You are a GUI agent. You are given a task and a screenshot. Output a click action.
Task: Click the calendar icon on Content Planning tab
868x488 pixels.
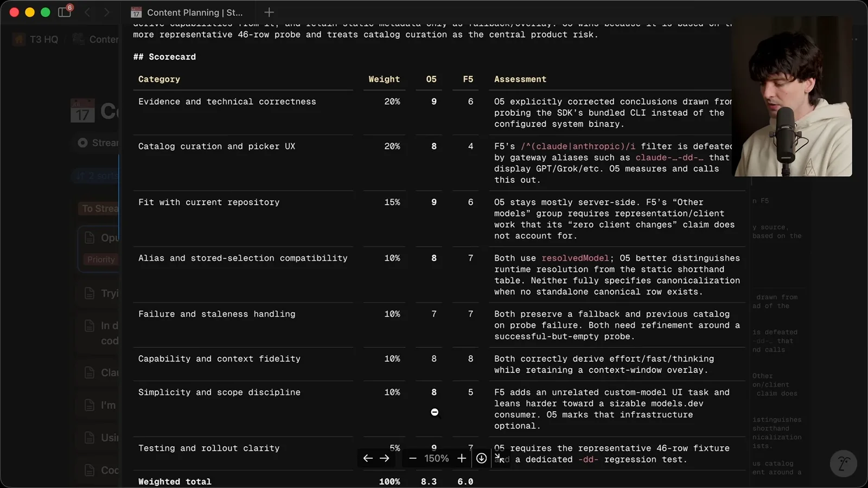click(137, 12)
